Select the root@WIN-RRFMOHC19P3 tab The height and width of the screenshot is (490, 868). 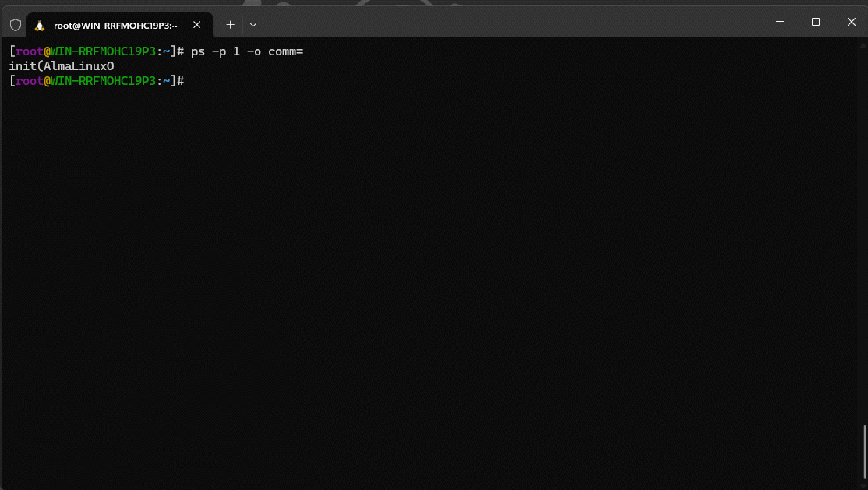click(x=117, y=24)
